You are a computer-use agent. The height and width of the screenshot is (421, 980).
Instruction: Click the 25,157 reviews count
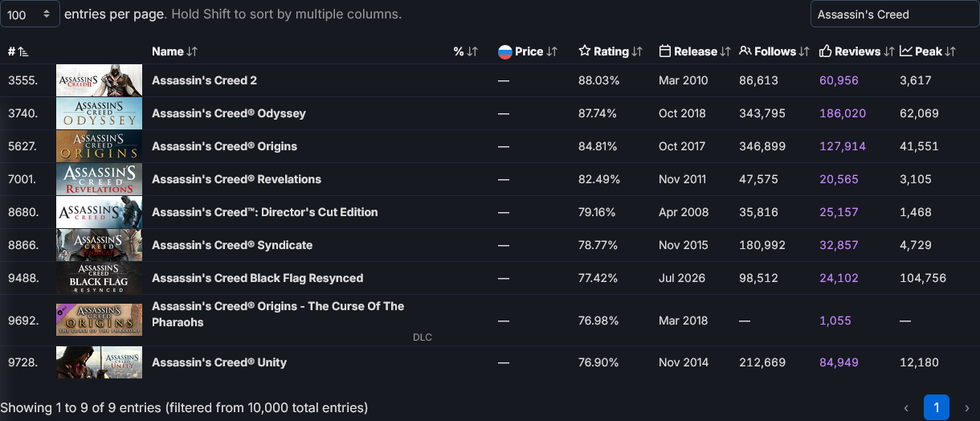coord(839,212)
